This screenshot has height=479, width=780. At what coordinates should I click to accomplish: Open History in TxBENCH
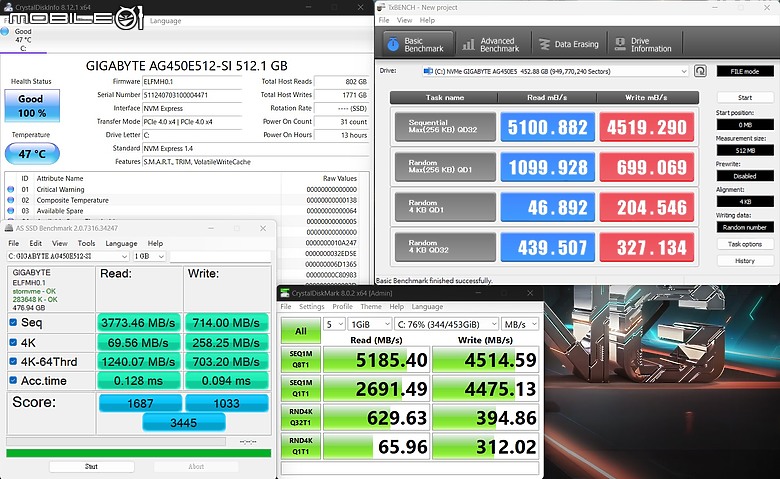click(x=745, y=261)
